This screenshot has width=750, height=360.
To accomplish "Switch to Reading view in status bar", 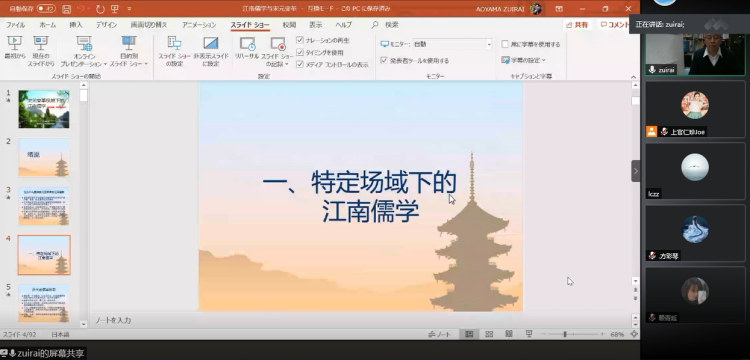I will 509,334.
